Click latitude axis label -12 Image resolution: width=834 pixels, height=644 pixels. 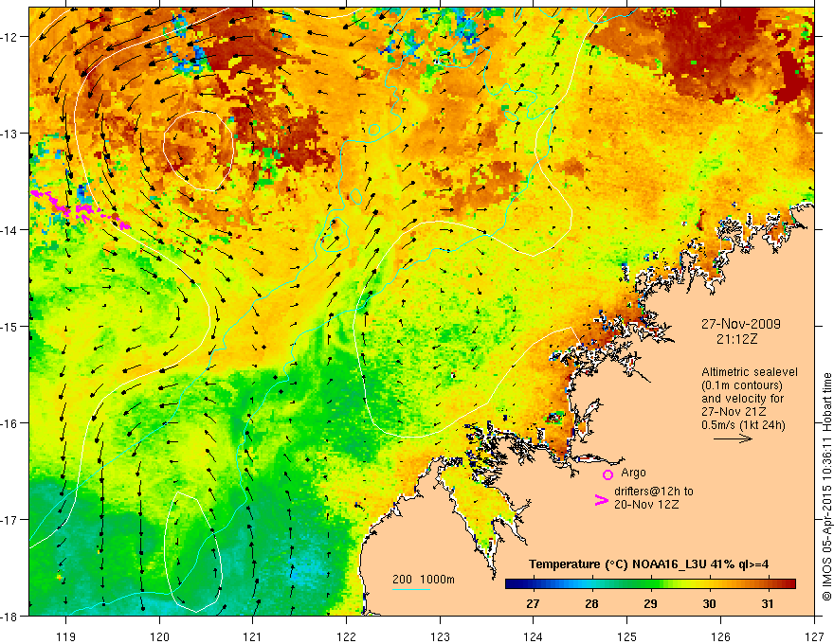click(10, 37)
